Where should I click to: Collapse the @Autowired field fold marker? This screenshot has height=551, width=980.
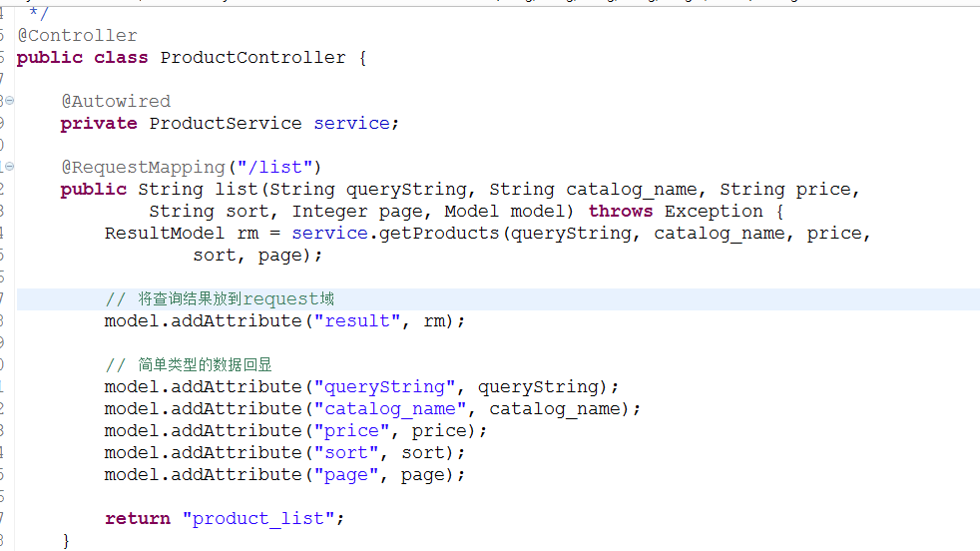(x=9, y=101)
